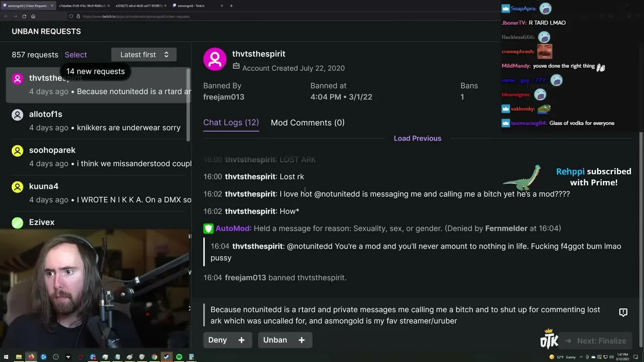644x362 pixels.
Task: Click the thvtsthespirit username heading
Action: [x=259, y=54]
